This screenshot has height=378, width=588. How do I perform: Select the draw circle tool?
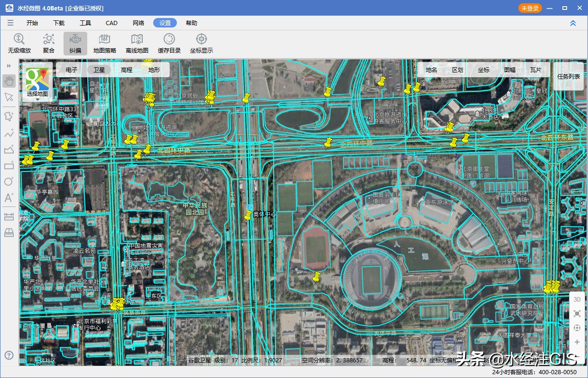tap(9, 181)
